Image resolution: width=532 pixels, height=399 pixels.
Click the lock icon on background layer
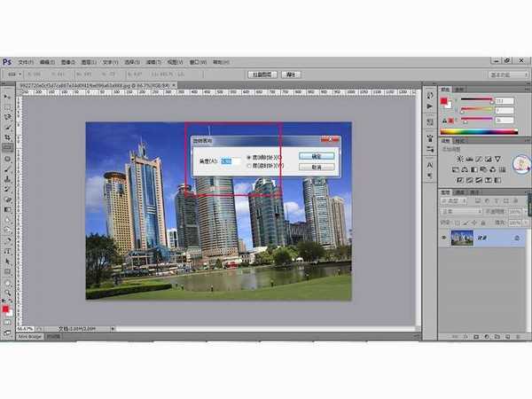[x=516, y=239]
